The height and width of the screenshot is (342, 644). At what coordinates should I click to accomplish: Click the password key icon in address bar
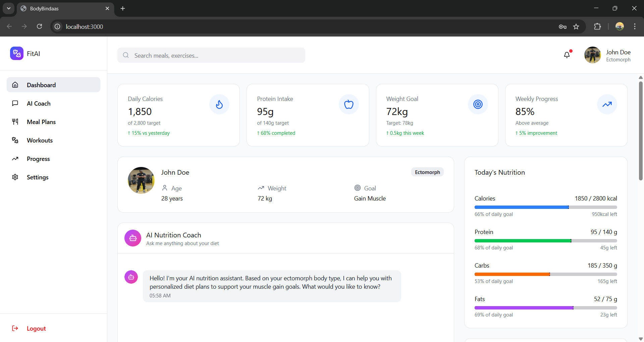click(x=562, y=26)
